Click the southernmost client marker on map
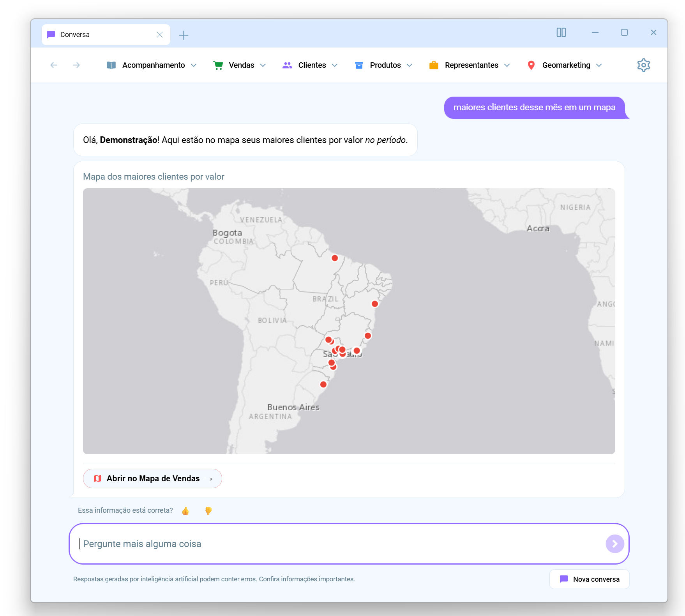This screenshot has width=685, height=616. tap(323, 385)
